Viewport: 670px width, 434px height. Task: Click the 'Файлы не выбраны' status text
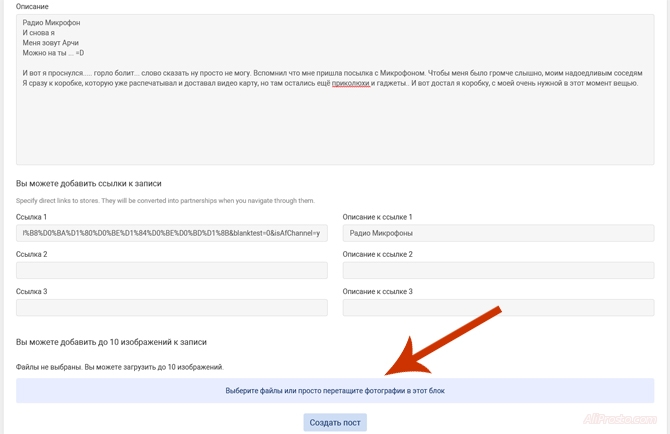point(48,367)
